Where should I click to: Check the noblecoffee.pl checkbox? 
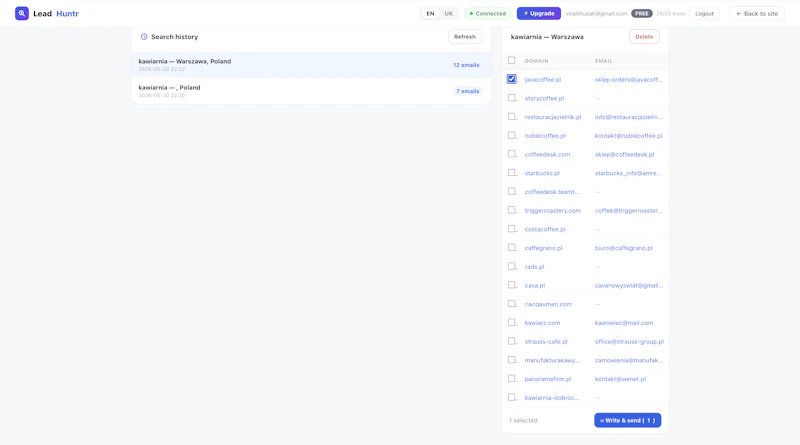coord(512,135)
